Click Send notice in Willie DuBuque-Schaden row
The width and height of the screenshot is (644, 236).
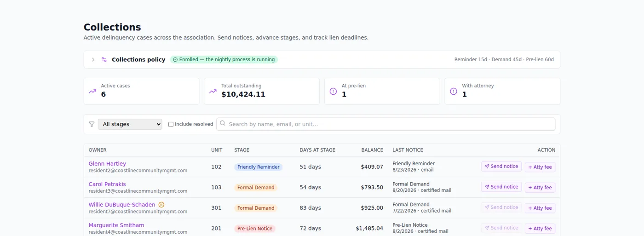[x=501, y=207]
